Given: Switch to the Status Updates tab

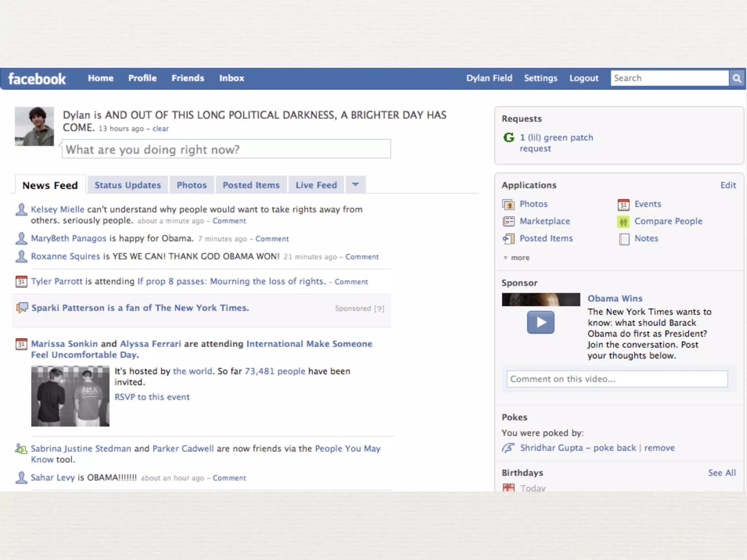Looking at the screenshot, I should point(128,185).
